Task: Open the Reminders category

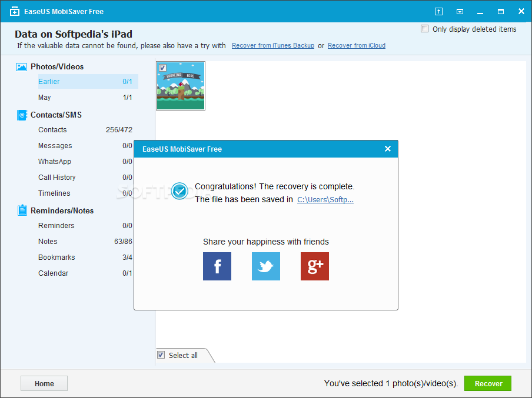Action: coord(85,226)
